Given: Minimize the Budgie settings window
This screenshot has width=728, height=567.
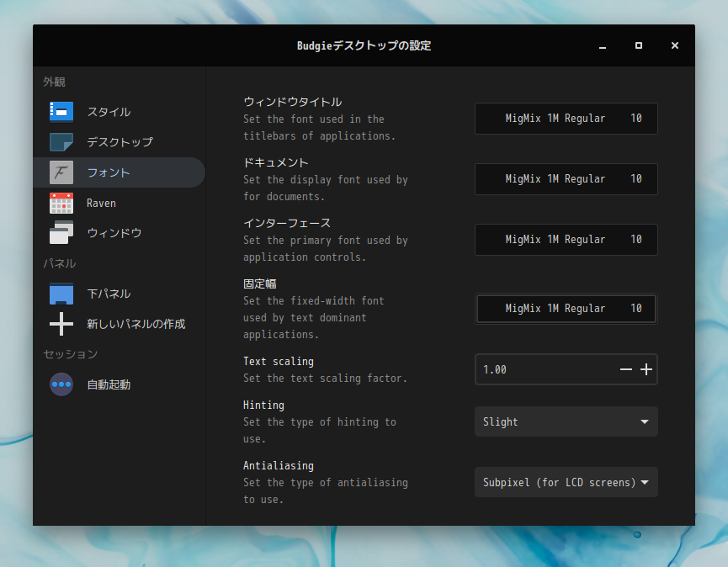Looking at the screenshot, I should pos(603,45).
